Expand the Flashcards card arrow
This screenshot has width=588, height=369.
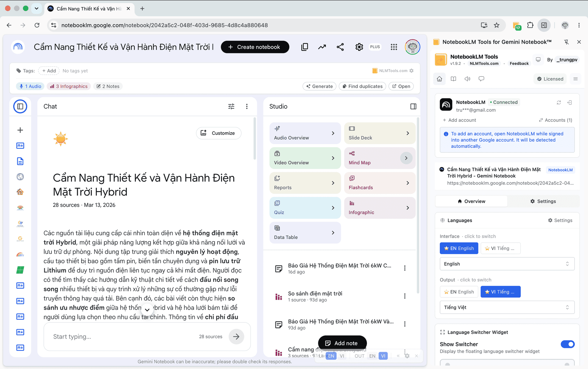click(408, 183)
